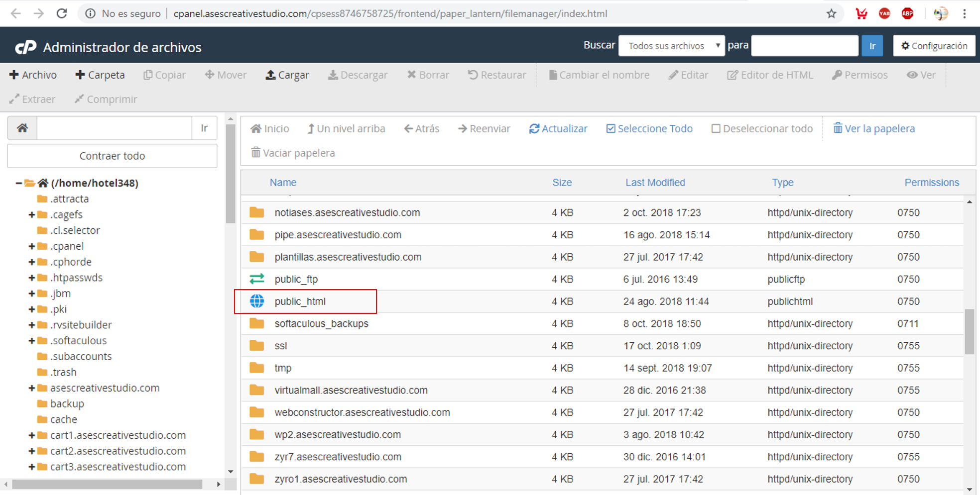Sort by the Name column header
980x495 pixels.
pyautogui.click(x=283, y=183)
